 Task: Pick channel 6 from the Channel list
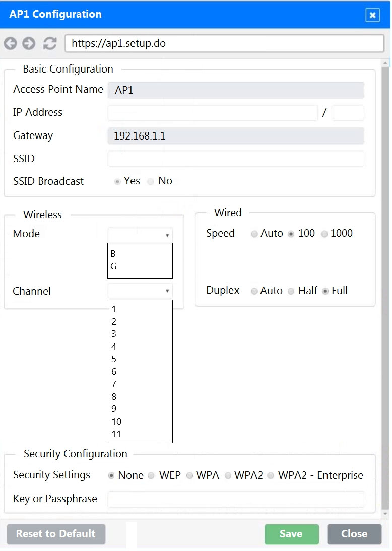(x=114, y=372)
